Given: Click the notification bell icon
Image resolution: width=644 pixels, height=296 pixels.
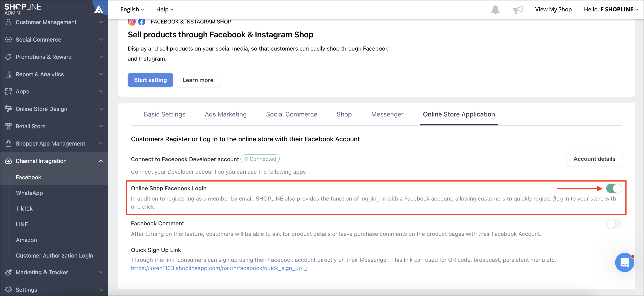Looking at the screenshot, I should (495, 10).
